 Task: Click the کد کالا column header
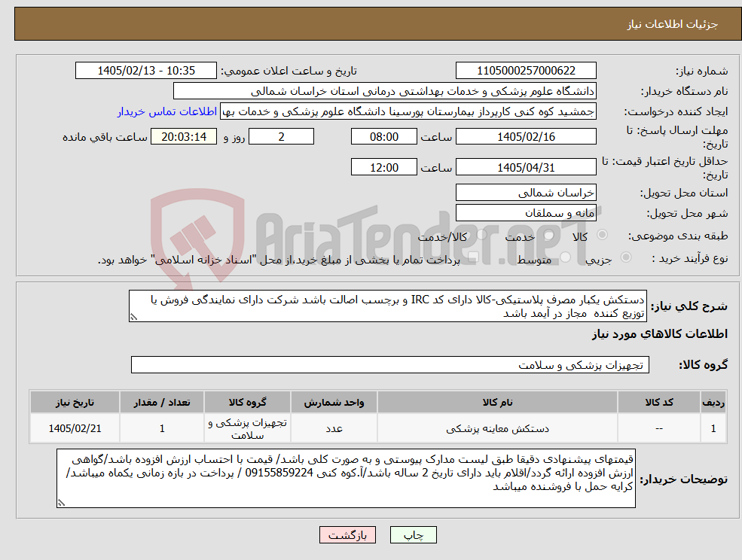(659, 402)
